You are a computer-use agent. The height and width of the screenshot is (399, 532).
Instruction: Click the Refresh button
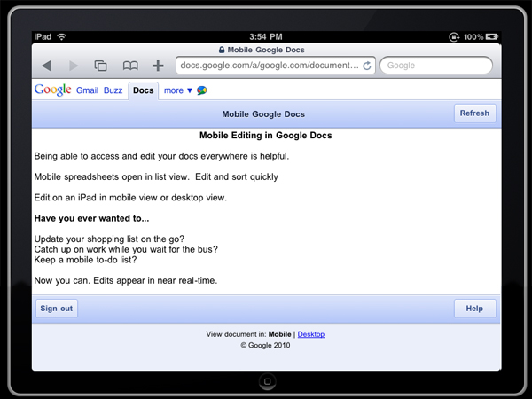point(474,113)
